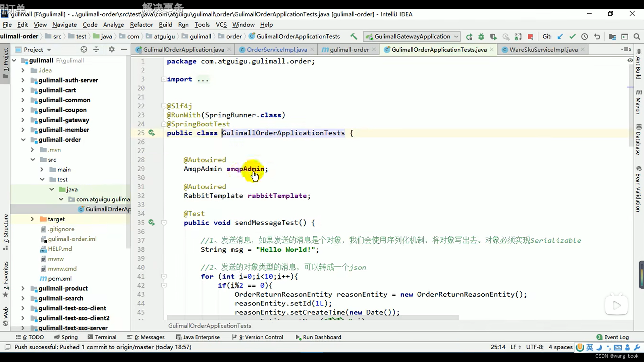
Task: Expand the gulimall-cart module
Action: [23, 90]
